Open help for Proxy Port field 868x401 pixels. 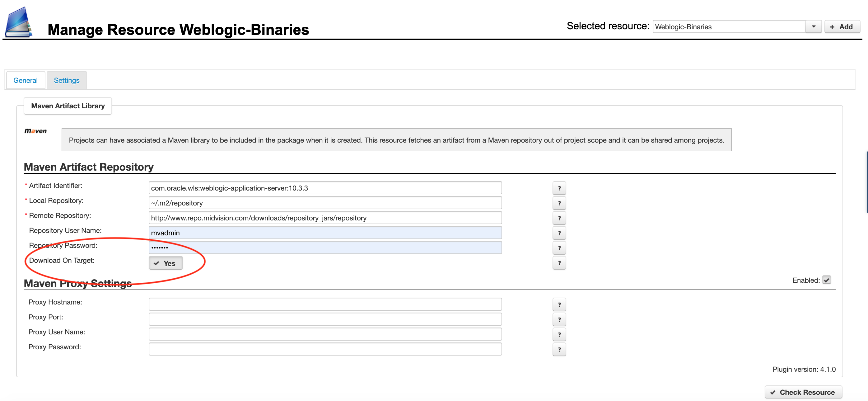coord(559,319)
